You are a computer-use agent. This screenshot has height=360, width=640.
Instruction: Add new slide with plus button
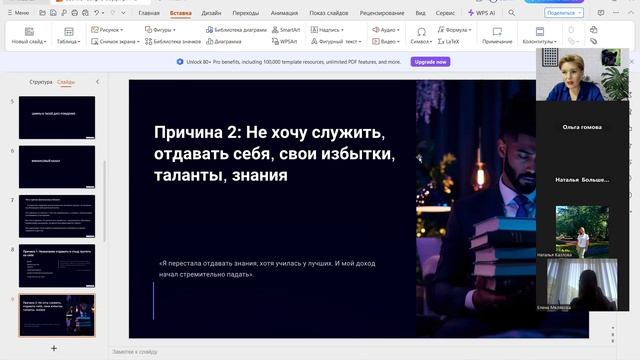(x=54, y=348)
